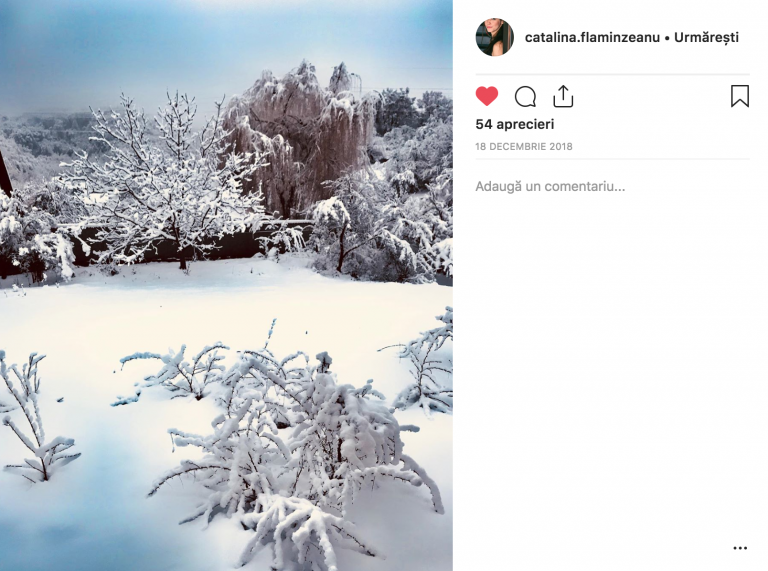Share the post via share arrow icon

click(x=563, y=96)
